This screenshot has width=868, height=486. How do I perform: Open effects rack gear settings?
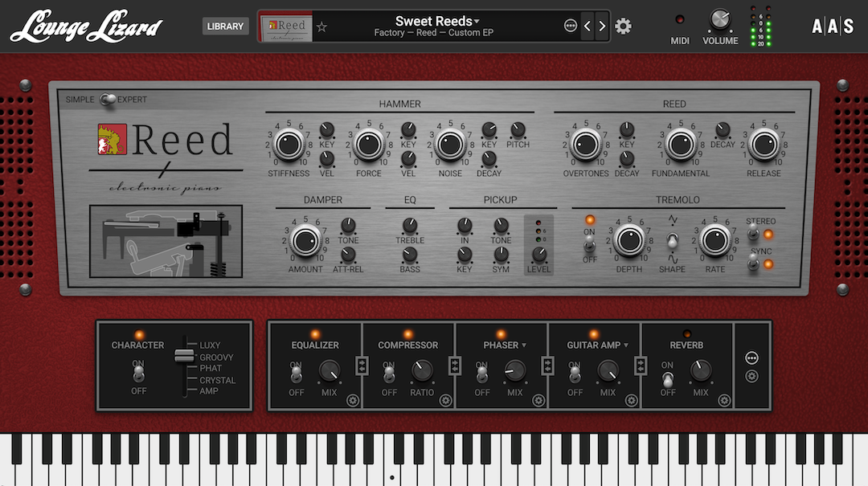click(751, 377)
